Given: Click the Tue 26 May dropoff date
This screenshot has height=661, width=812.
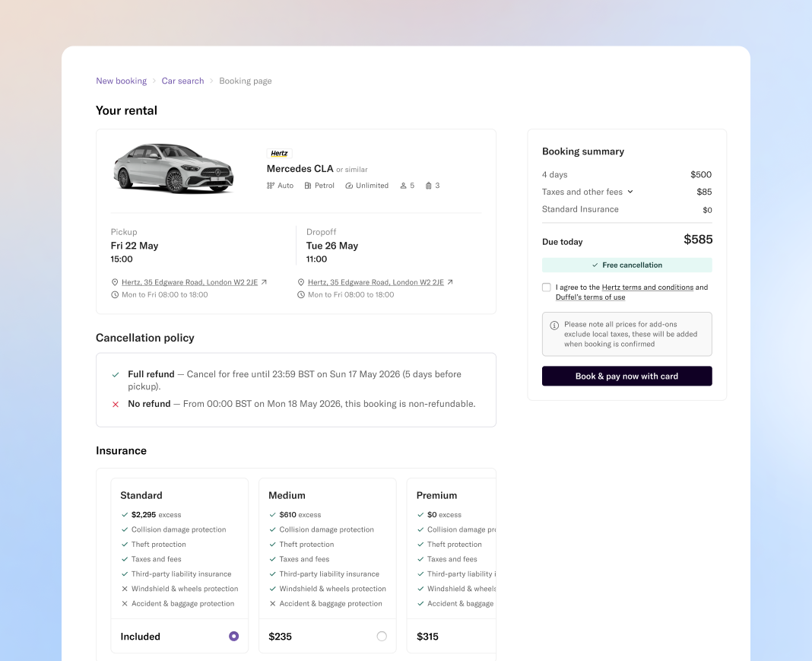Looking at the screenshot, I should (332, 246).
